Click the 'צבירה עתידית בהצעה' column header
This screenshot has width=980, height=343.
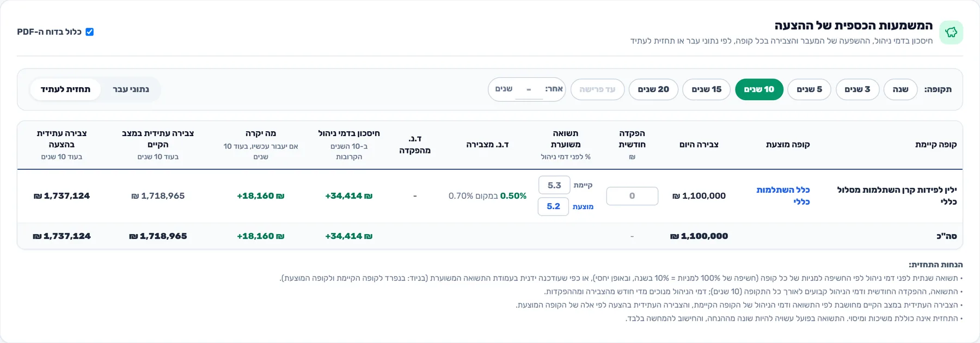[x=62, y=139]
